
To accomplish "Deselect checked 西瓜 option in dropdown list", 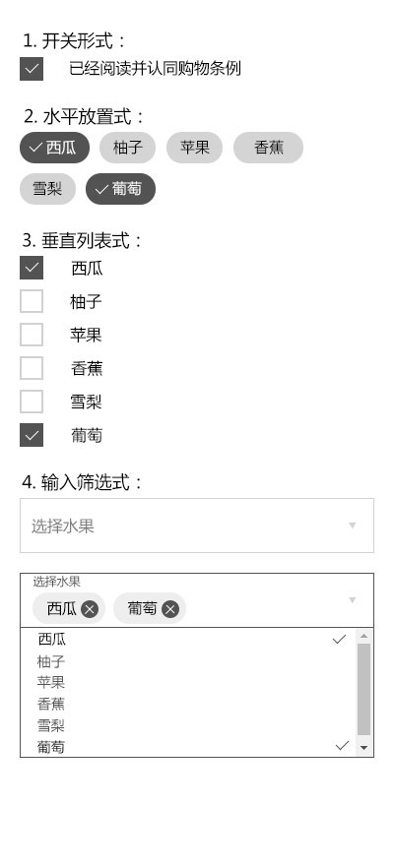I will point(188,640).
